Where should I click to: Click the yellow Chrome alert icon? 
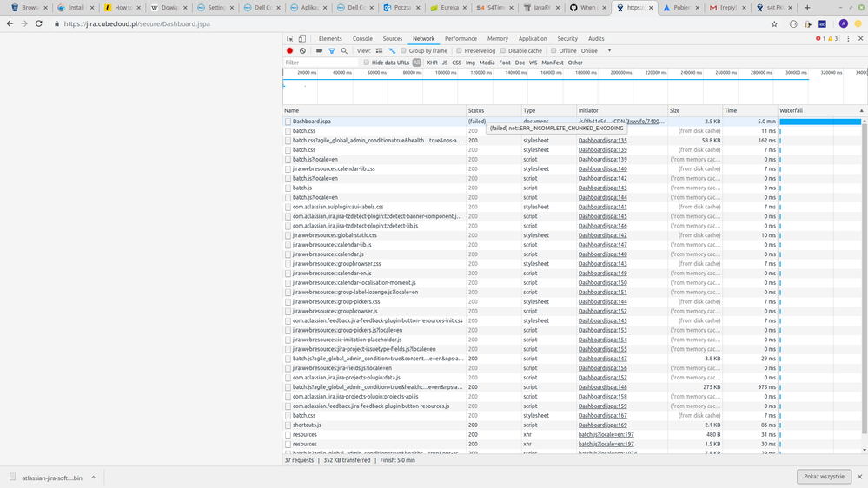858,23
